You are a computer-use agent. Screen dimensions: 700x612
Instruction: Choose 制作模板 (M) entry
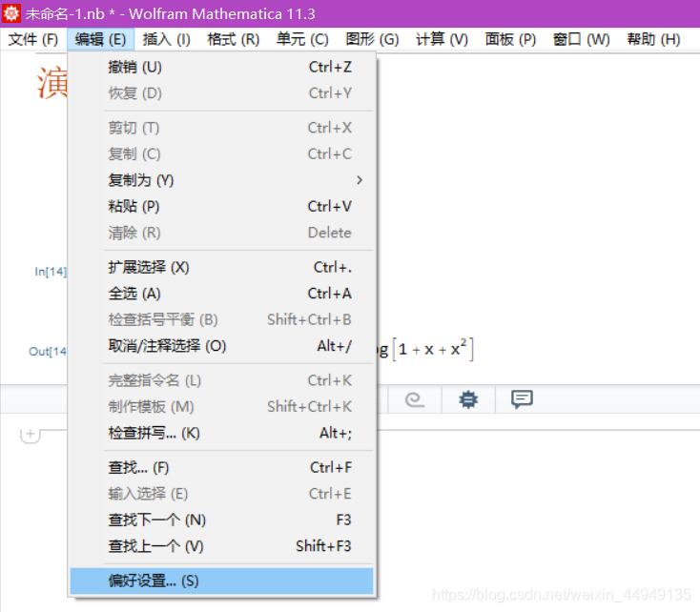pos(222,407)
